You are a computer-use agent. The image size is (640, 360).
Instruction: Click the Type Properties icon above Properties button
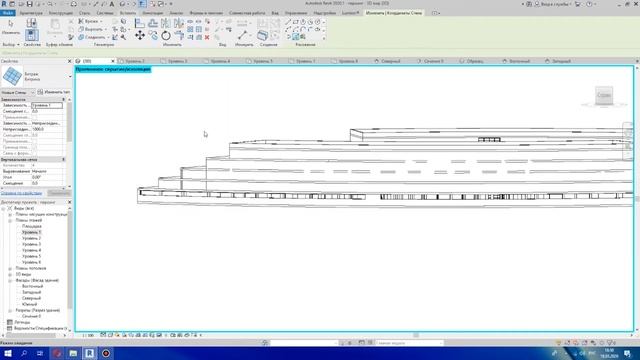click(31, 23)
